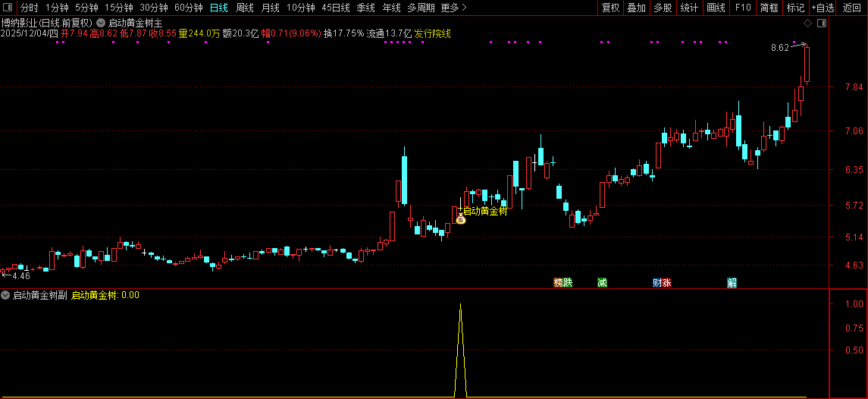Click the 4.46 low price label
The height and width of the screenshot is (399, 868).
(21, 275)
